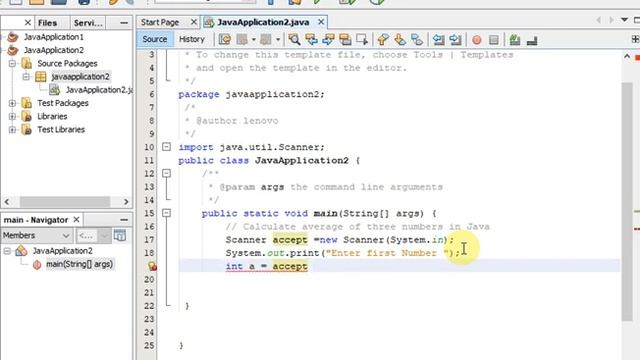Viewport: 640px width, 360px height.
Task: Collapse the Javadoc fold at line 12
Action: click(x=166, y=173)
